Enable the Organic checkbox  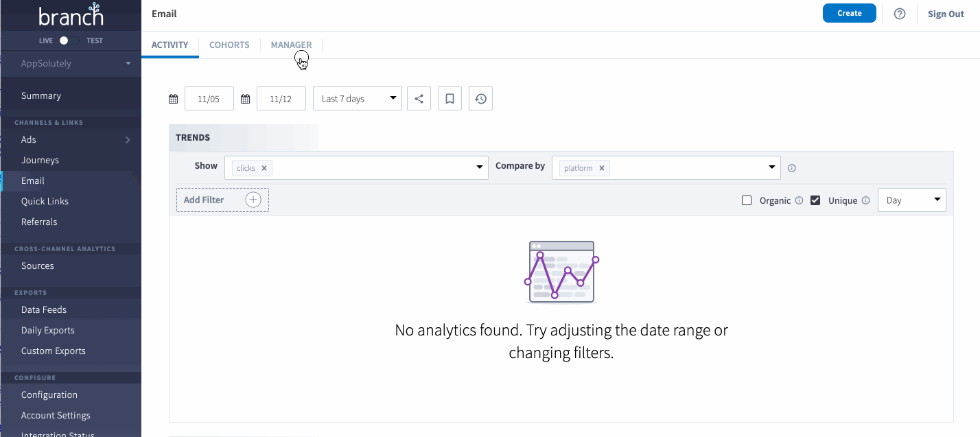[747, 200]
